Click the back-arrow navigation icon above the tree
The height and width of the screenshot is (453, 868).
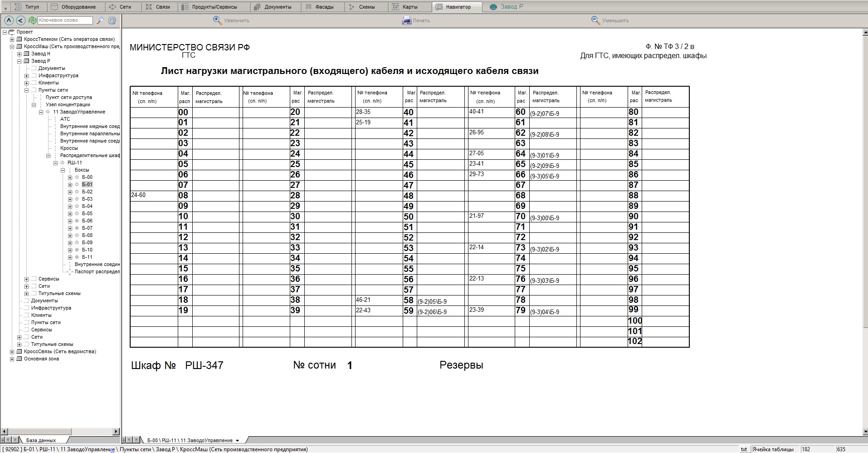(20, 20)
